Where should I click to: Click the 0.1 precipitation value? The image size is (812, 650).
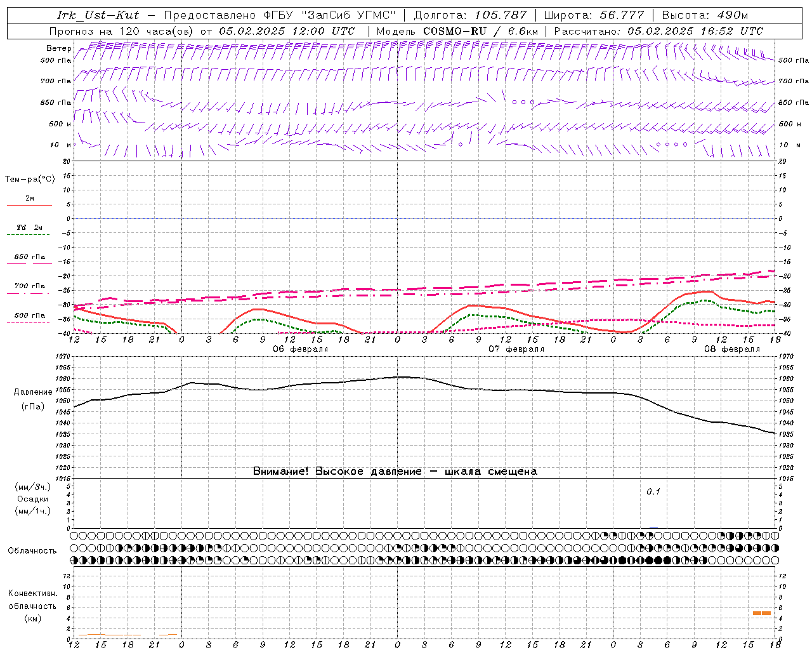pos(653,491)
